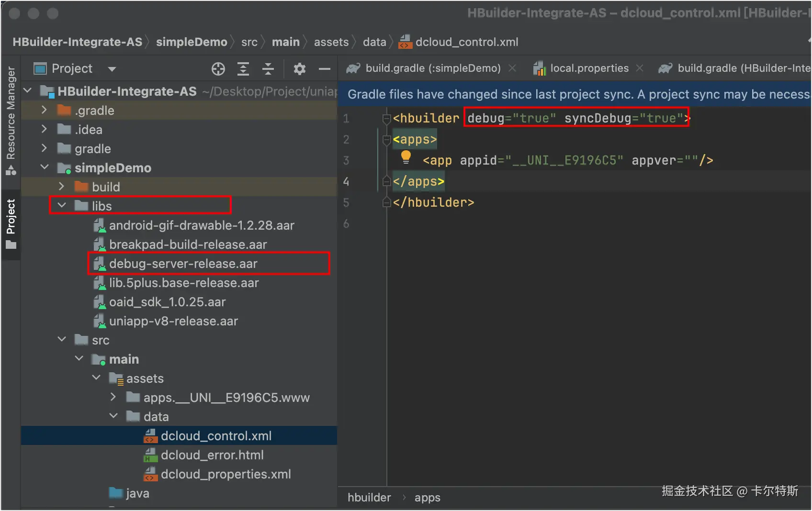The height and width of the screenshot is (511, 812).
Task: Click the main breadcrumb
Action: (x=286, y=42)
